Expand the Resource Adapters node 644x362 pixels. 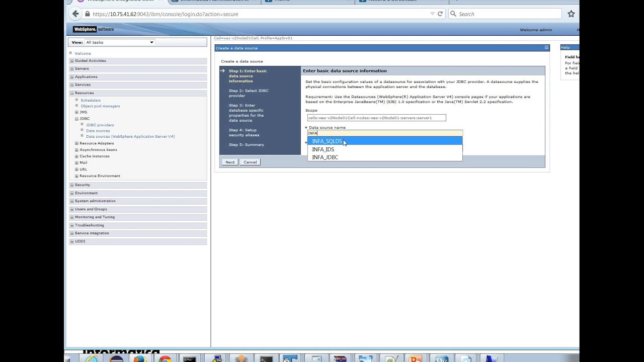[x=76, y=143]
